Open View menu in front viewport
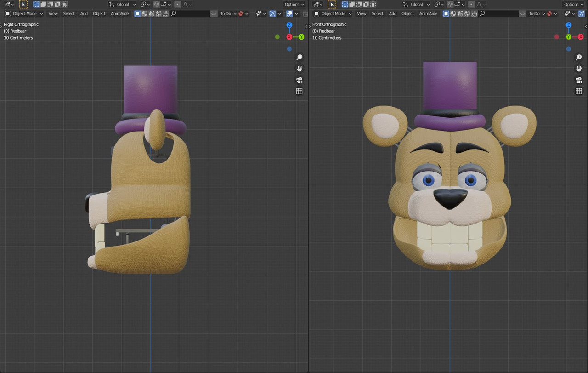The height and width of the screenshot is (373, 588). click(362, 13)
